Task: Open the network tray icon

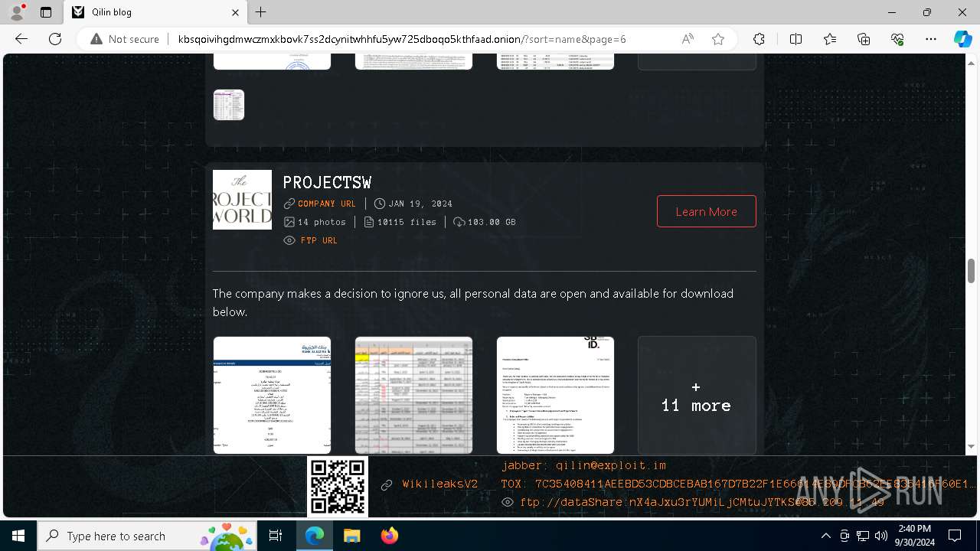Action: (863, 536)
